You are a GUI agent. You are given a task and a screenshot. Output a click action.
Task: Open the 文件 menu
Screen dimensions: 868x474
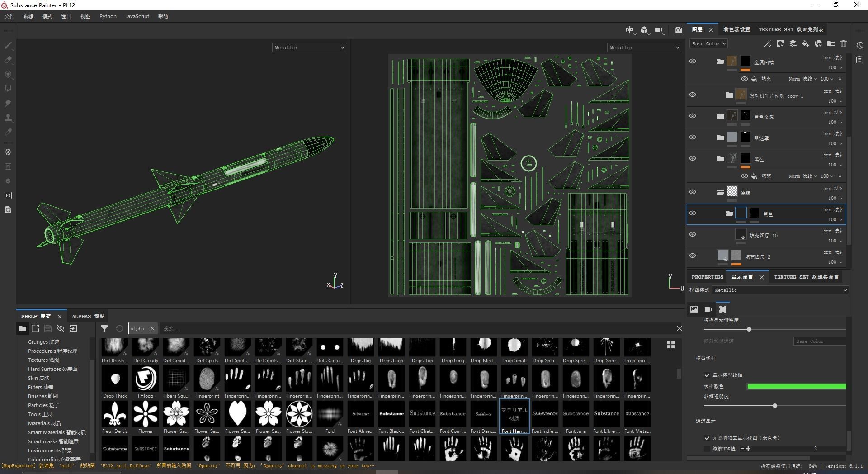pyautogui.click(x=9, y=16)
